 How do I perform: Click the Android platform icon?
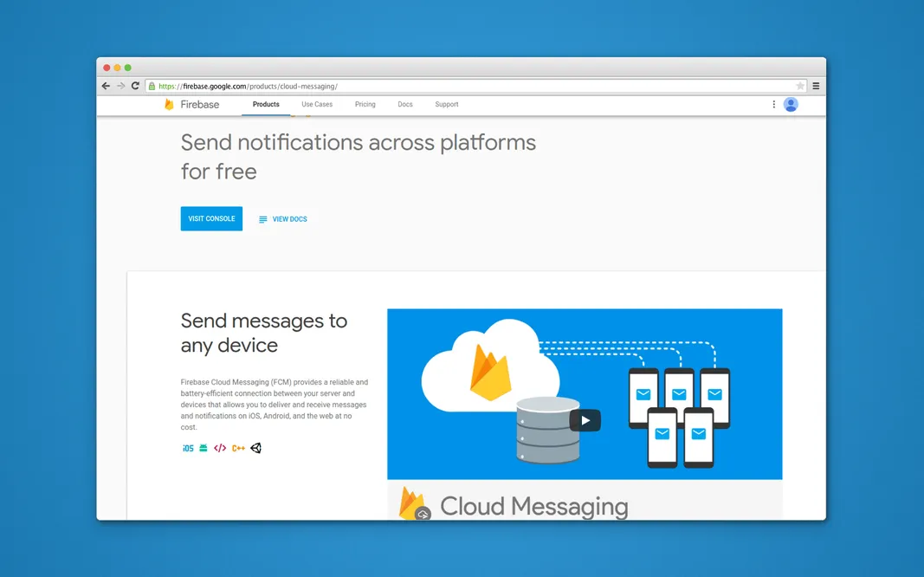tap(204, 449)
